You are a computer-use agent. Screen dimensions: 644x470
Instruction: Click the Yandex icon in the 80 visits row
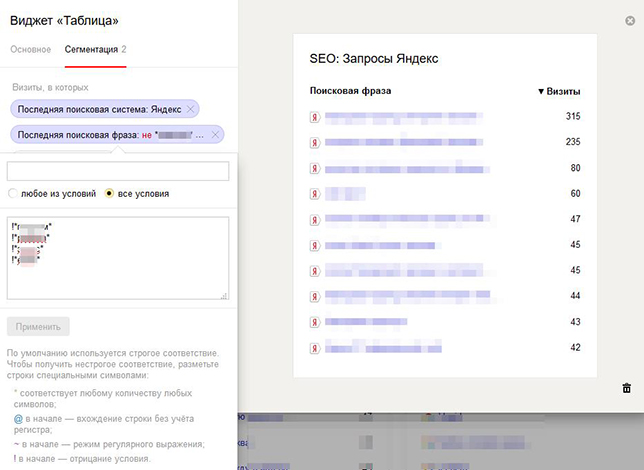tap(315, 168)
